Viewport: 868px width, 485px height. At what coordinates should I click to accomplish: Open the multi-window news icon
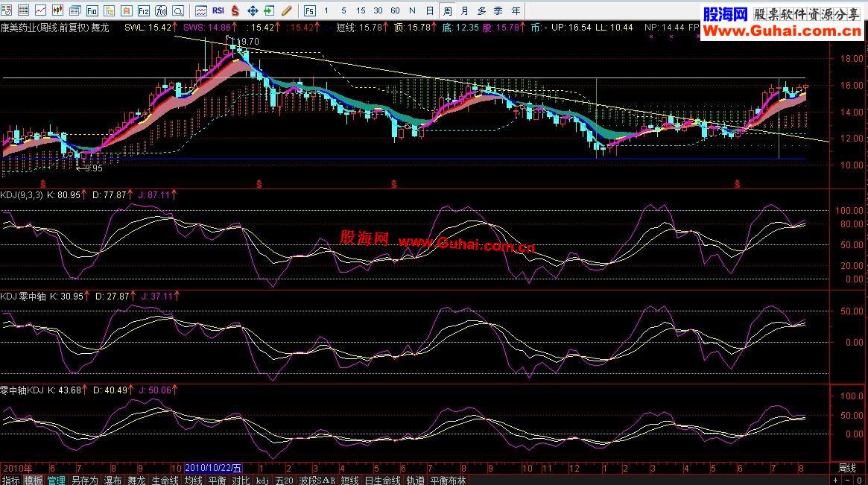75,10
